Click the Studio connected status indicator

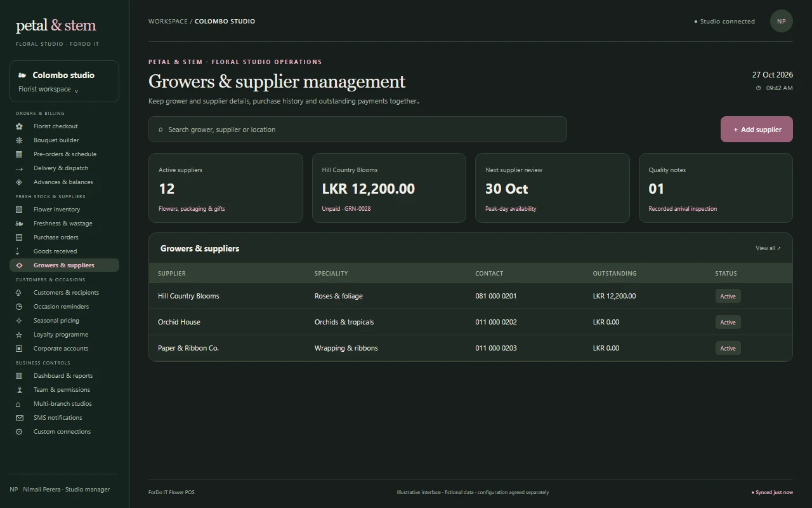(x=724, y=22)
